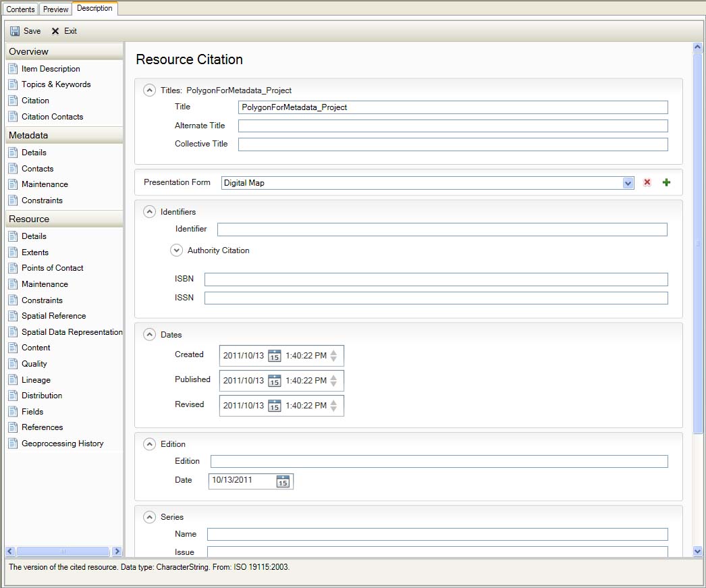Expand the Authority Citation section
This screenshot has width=706, height=588.
177,250
